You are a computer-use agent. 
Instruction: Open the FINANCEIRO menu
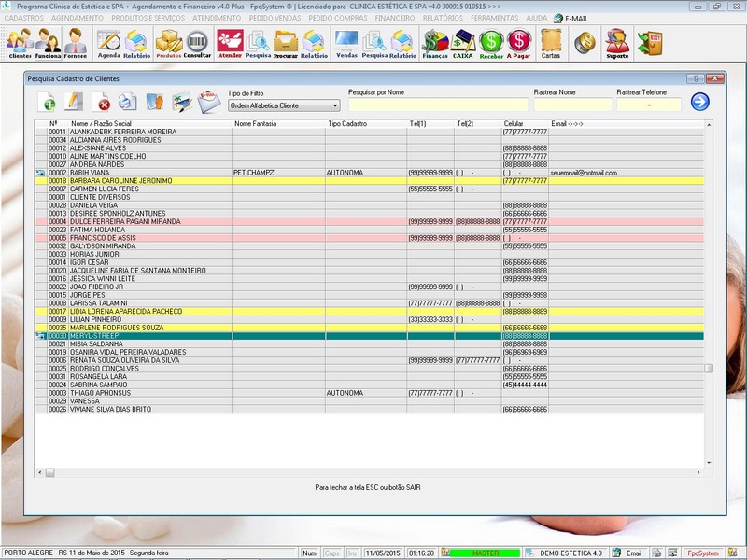tap(395, 18)
